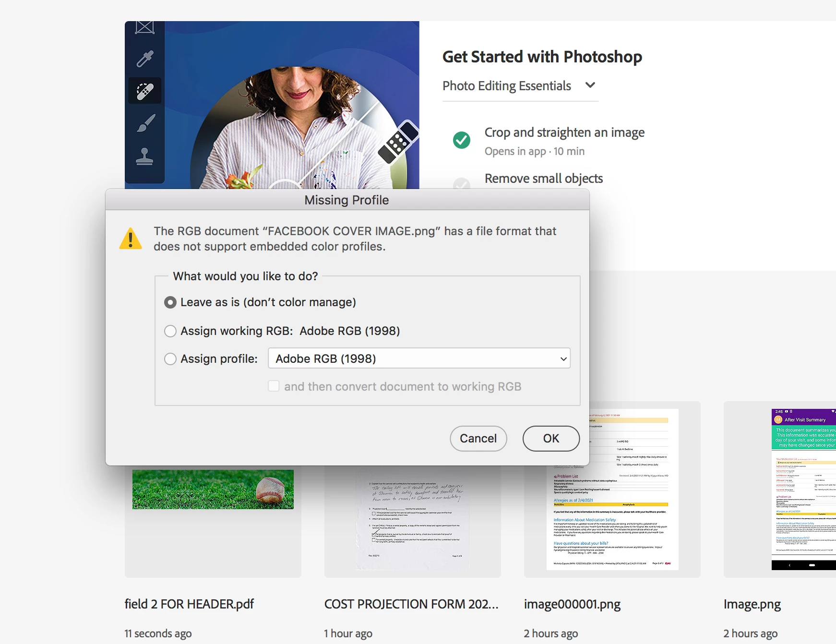Click '2 hours ago' under Image.png
The height and width of the screenshot is (644, 836).
click(751, 634)
